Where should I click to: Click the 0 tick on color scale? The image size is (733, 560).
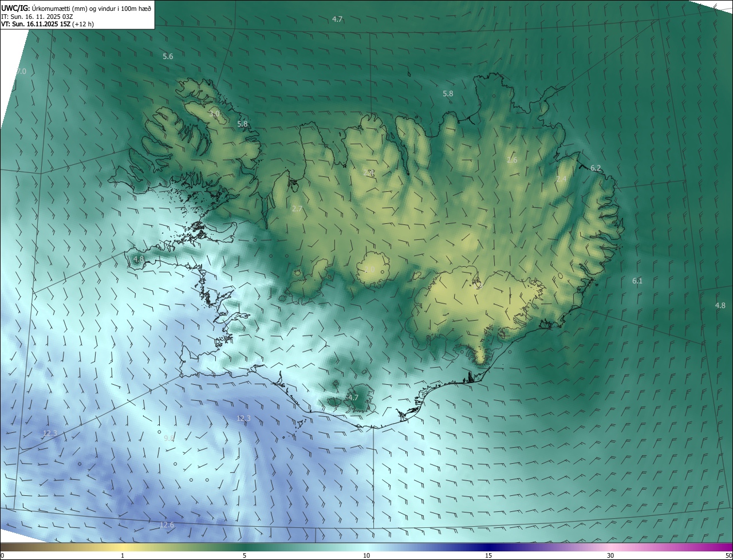pos(2,555)
